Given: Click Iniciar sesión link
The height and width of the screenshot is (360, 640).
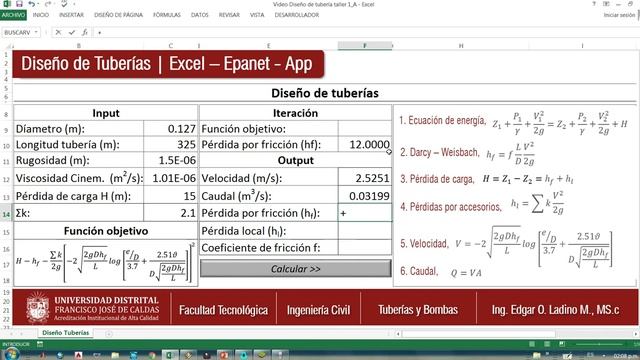Looking at the screenshot, I should tap(619, 15).
